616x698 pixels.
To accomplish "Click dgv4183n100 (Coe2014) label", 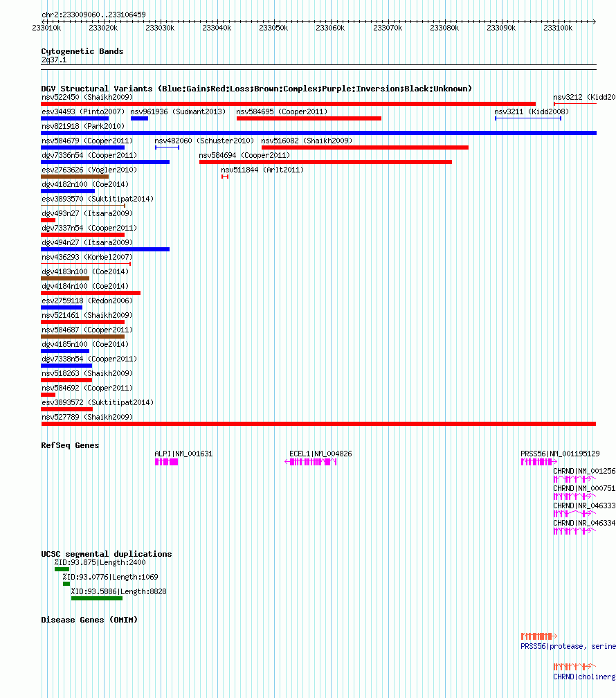I will 85,271.
